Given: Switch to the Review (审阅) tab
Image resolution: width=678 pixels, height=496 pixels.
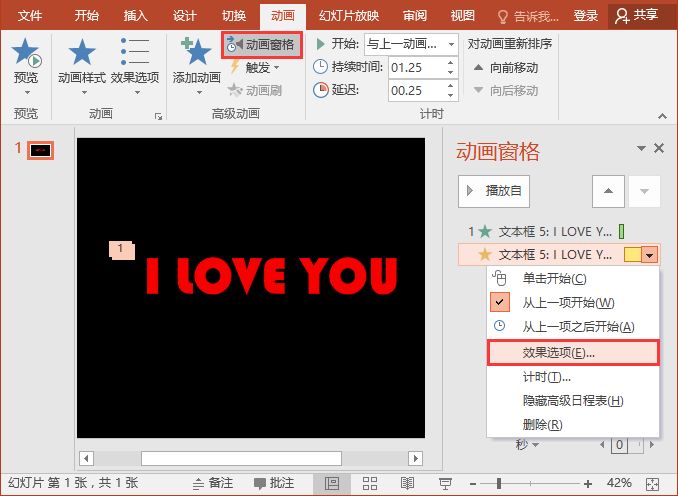Looking at the screenshot, I should point(415,16).
